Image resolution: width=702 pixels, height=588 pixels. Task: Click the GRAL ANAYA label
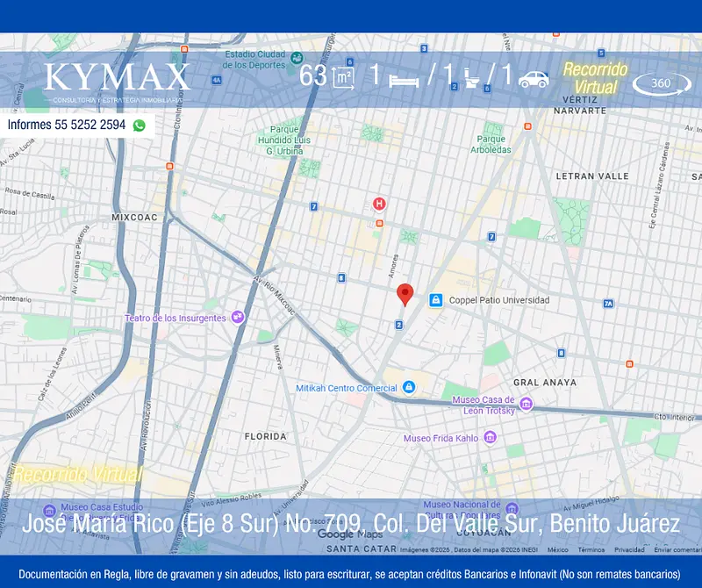pos(545,383)
